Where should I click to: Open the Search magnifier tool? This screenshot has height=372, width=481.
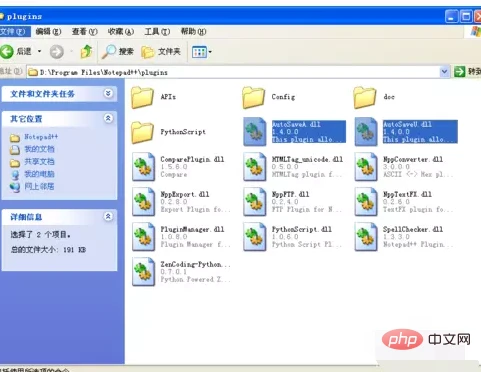coord(117,52)
